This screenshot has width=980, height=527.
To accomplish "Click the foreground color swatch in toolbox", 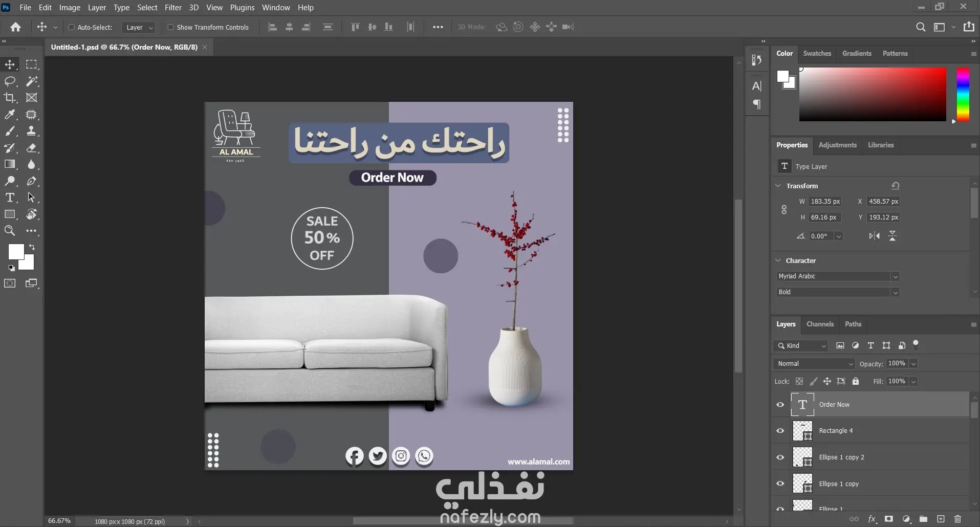I will pyautogui.click(x=16, y=252).
